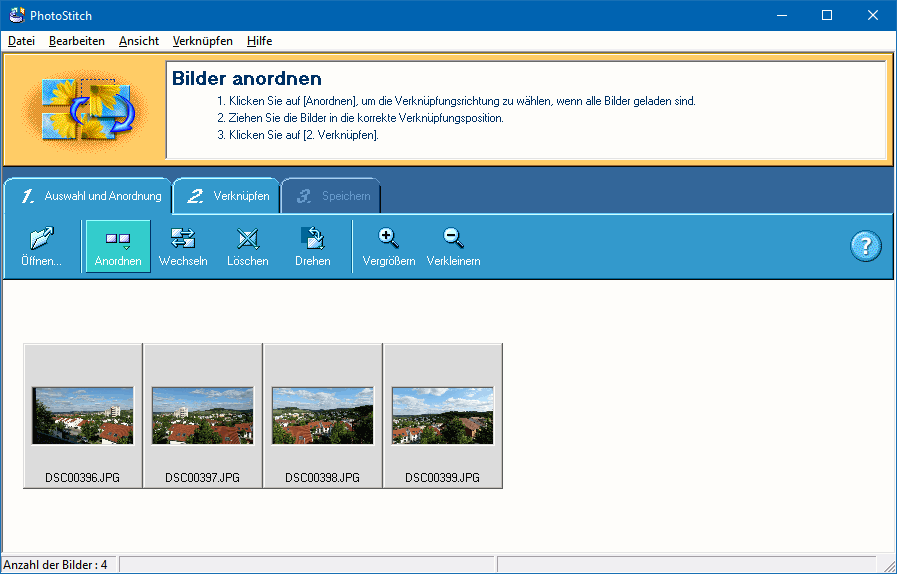The width and height of the screenshot is (897, 574).
Task: Click the PhotoStitch title bar app icon
Action: (15, 15)
